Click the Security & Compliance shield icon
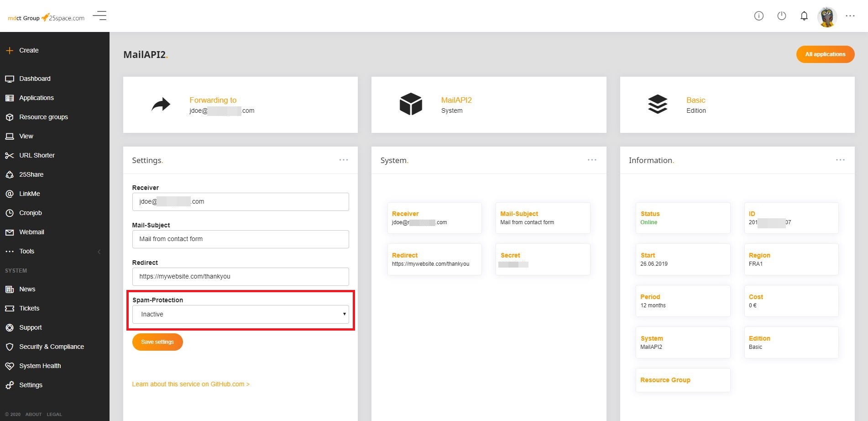 [x=10, y=347]
